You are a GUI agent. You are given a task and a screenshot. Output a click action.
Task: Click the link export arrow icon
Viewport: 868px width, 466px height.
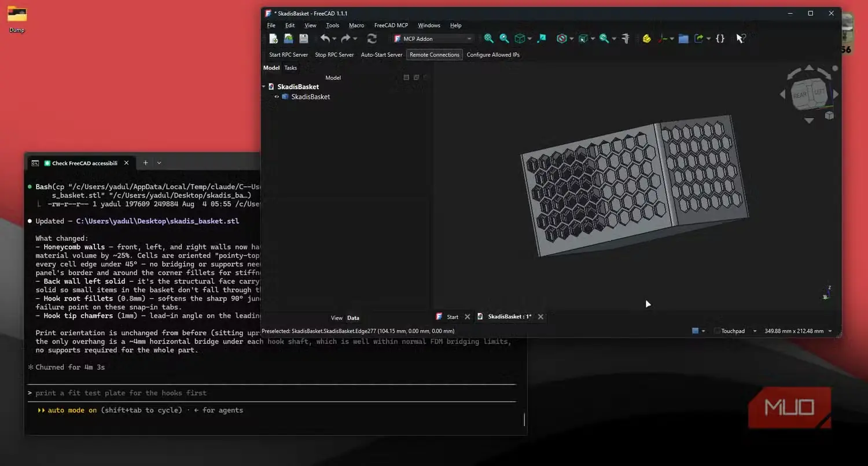699,39
